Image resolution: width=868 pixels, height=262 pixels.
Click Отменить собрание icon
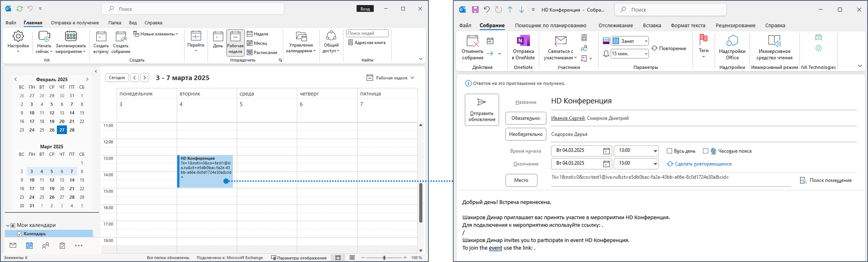click(x=472, y=41)
